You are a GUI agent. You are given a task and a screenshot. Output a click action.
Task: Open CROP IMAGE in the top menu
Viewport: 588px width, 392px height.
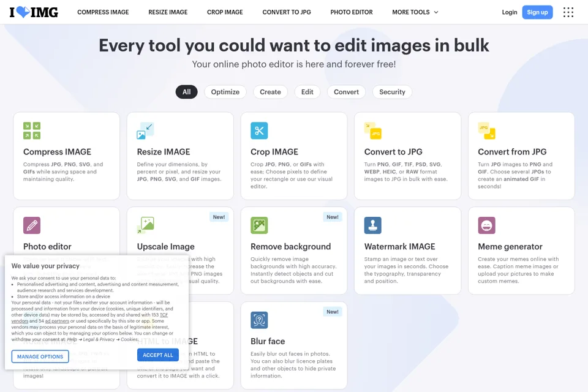pyautogui.click(x=225, y=12)
